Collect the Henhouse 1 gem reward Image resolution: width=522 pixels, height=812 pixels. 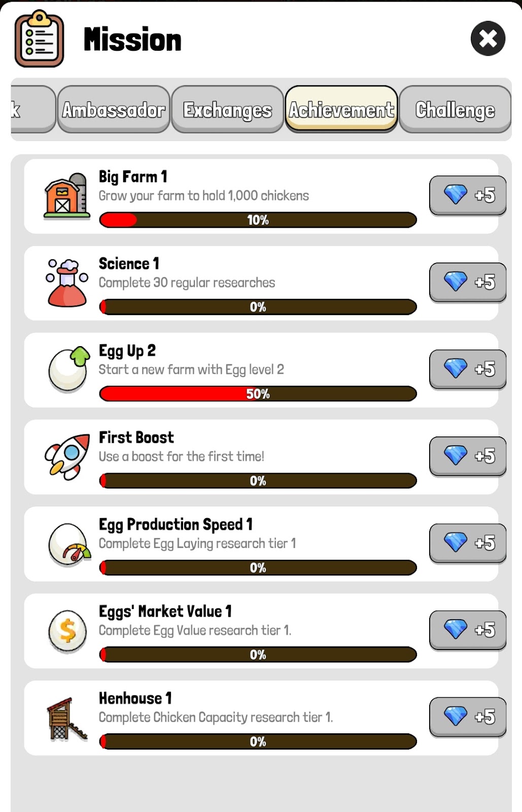coord(468,717)
